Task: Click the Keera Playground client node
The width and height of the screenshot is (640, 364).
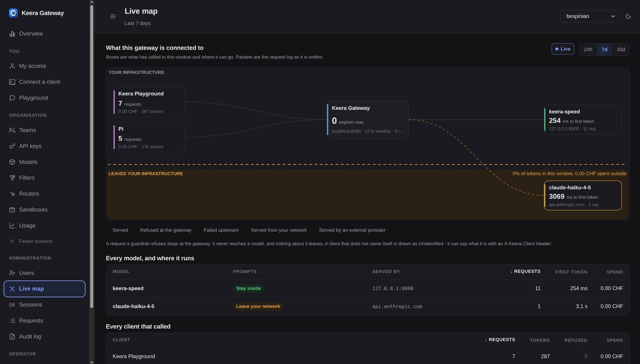Action: (x=149, y=102)
